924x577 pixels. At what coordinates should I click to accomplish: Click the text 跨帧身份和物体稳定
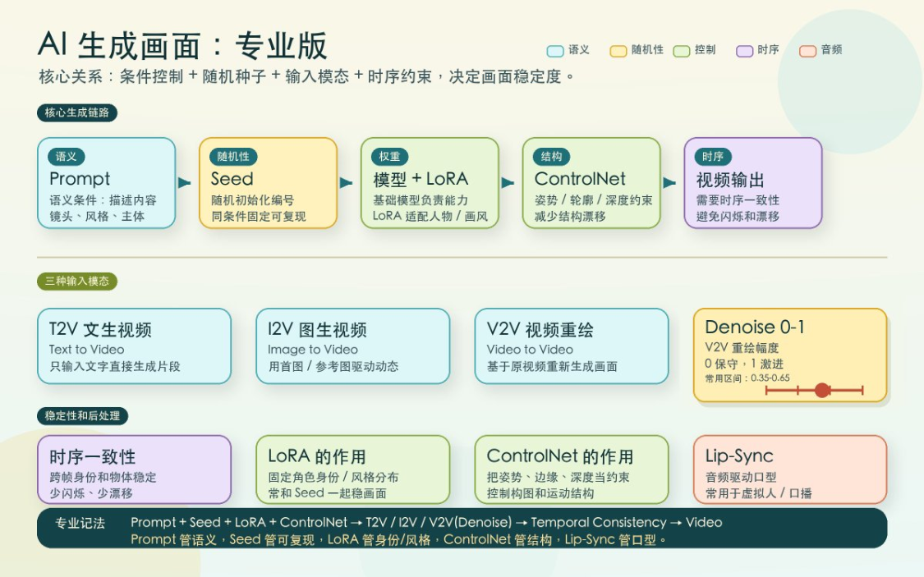(103, 477)
